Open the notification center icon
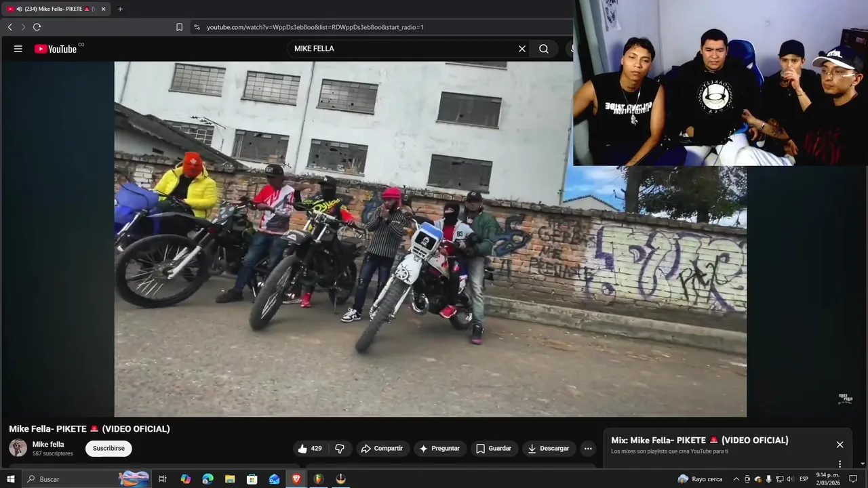The height and width of the screenshot is (488, 868). pyautogui.click(x=853, y=479)
